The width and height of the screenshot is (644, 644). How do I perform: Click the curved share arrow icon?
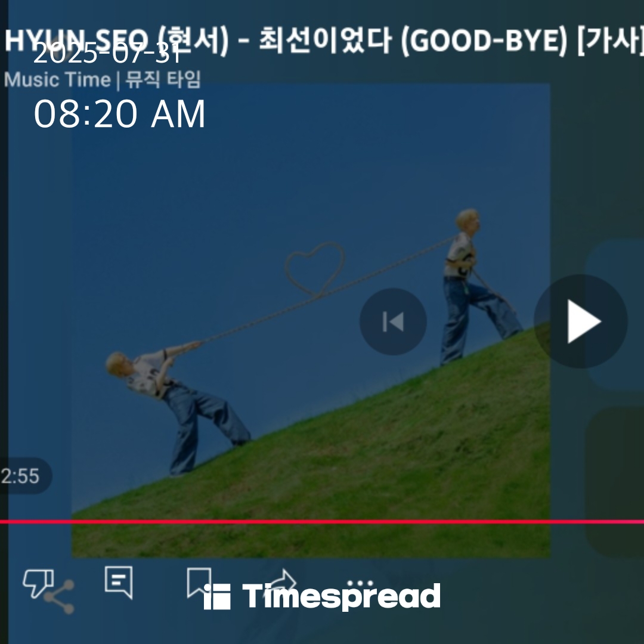(x=283, y=581)
